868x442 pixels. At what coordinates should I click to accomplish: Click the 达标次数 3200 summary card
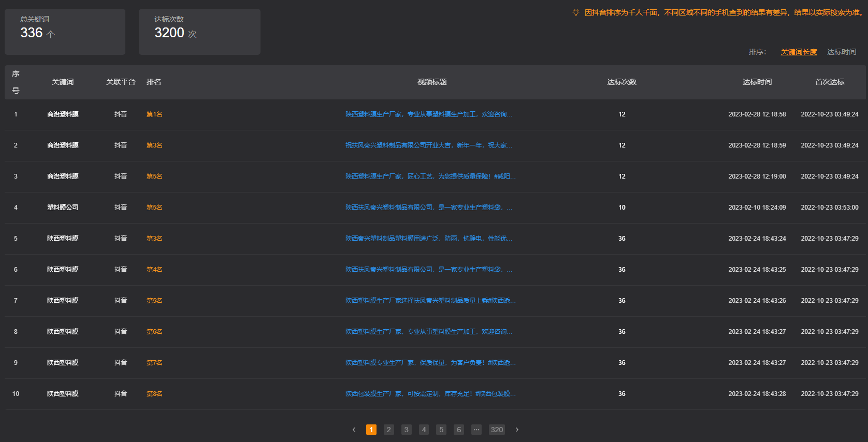(x=199, y=32)
